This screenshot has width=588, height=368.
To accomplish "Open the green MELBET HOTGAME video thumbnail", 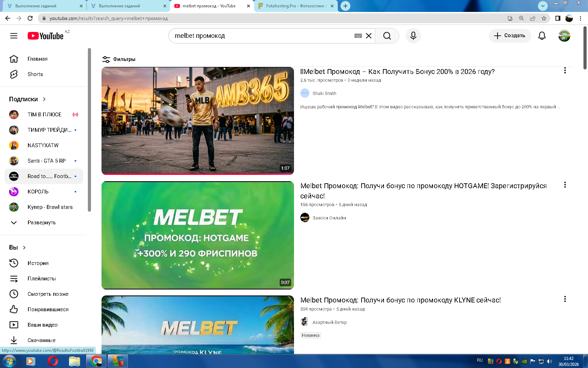I will (197, 235).
